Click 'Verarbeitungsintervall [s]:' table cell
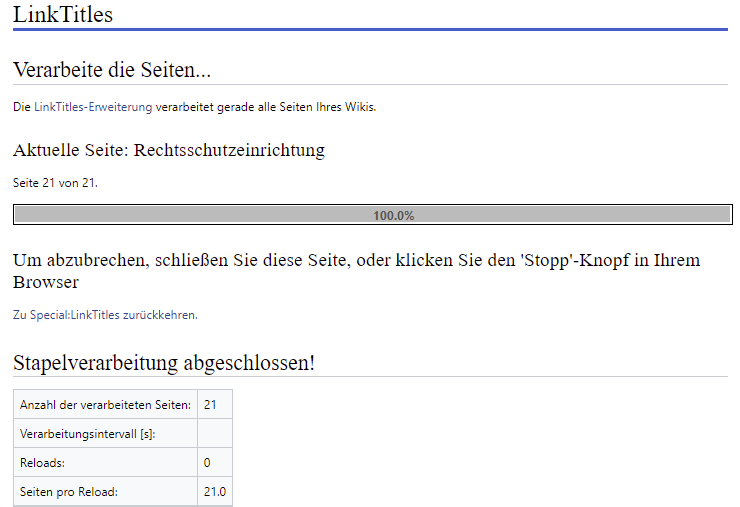Image resolution: width=740 pixels, height=507 pixels. click(105, 433)
